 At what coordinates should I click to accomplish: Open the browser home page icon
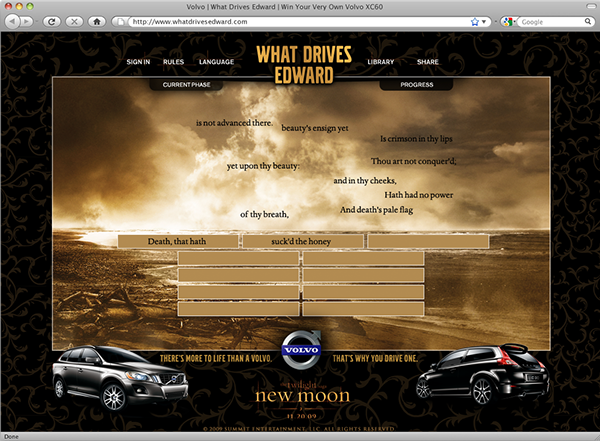tap(97, 21)
